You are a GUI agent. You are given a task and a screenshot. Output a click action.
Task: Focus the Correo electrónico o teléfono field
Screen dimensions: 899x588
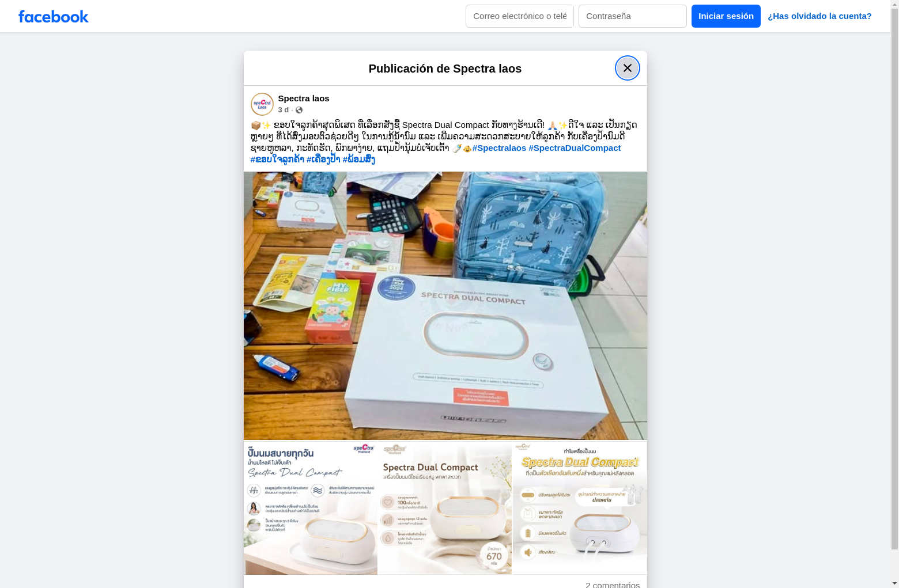click(520, 16)
